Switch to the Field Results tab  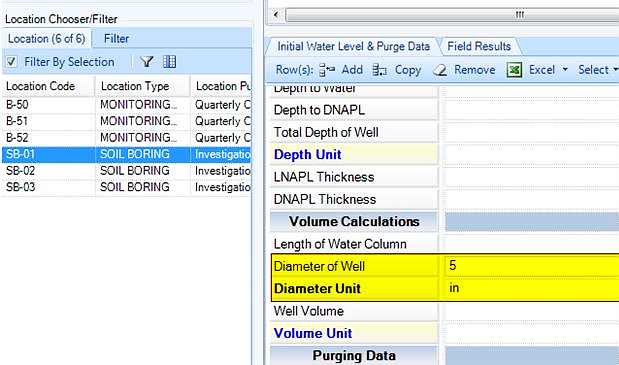point(479,47)
